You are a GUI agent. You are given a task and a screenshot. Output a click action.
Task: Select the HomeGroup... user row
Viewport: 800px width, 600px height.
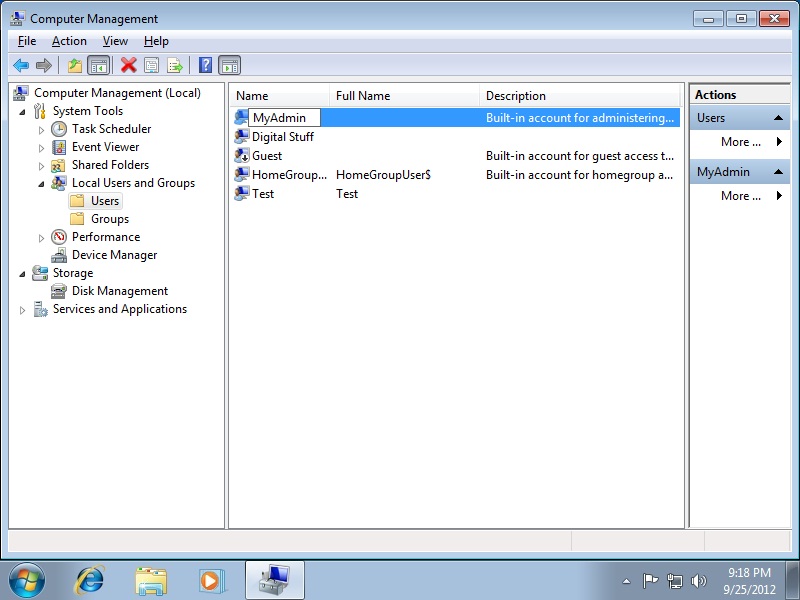tap(456, 175)
